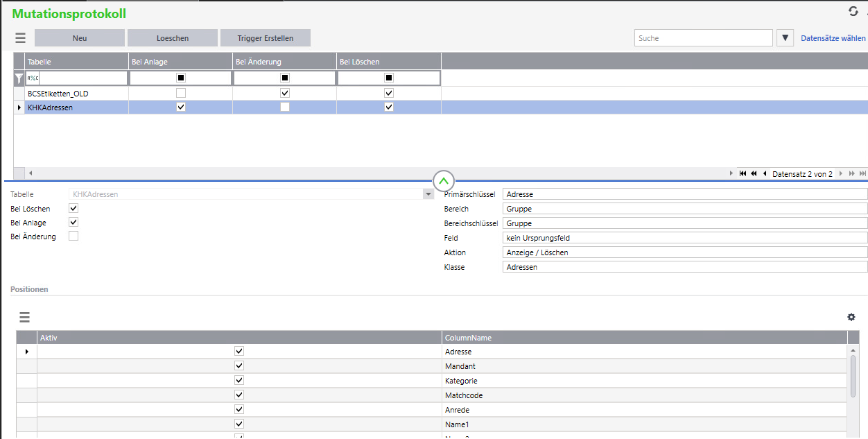Screen dimensions: 868x439
Task: Open the Tabelle KHKAdressen dropdown
Action: click(428, 195)
